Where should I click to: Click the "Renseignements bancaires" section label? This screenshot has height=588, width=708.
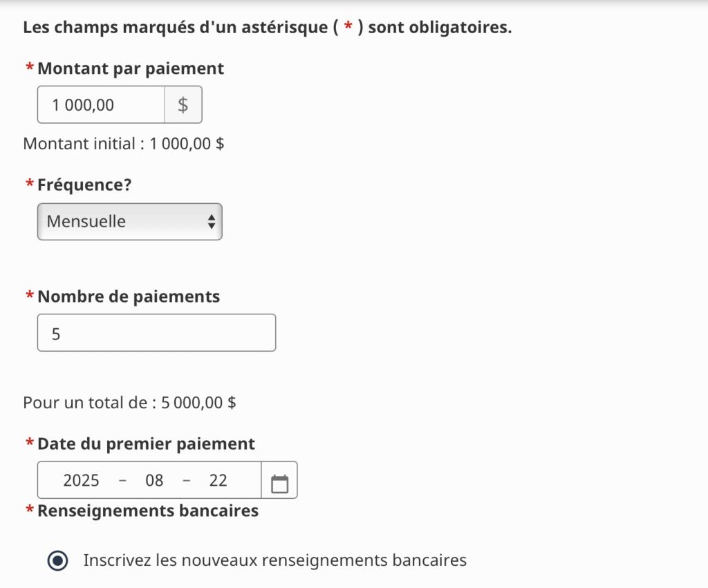(148, 511)
